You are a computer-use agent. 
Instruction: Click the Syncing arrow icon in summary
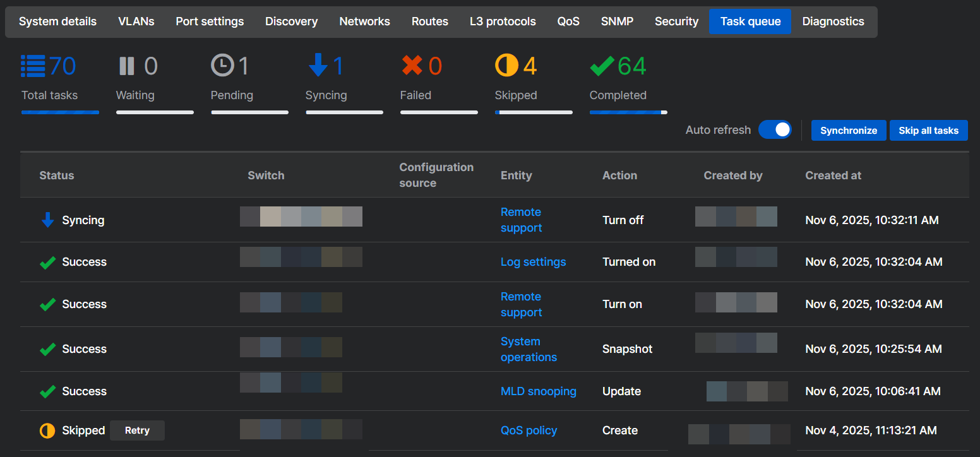318,66
